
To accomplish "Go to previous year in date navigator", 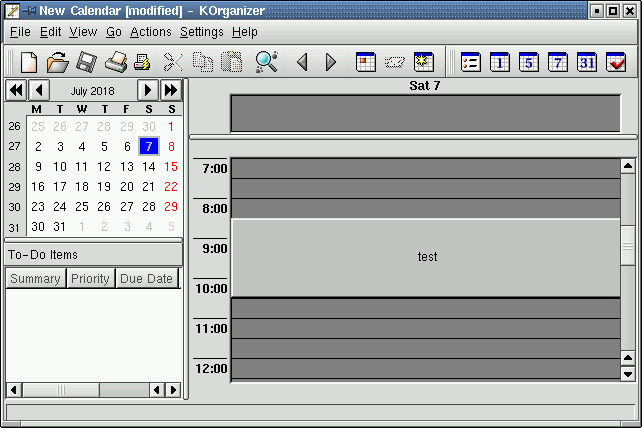I will tap(16, 90).
